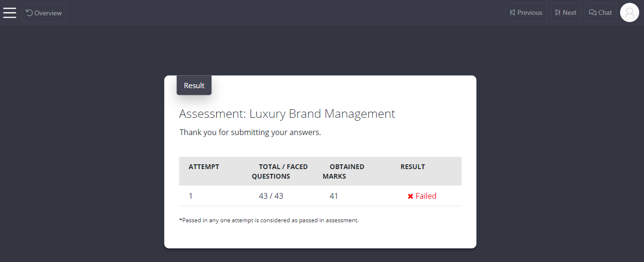The height and width of the screenshot is (262, 644).
Task: Open the Chat panel
Action: tap(600, 12)
